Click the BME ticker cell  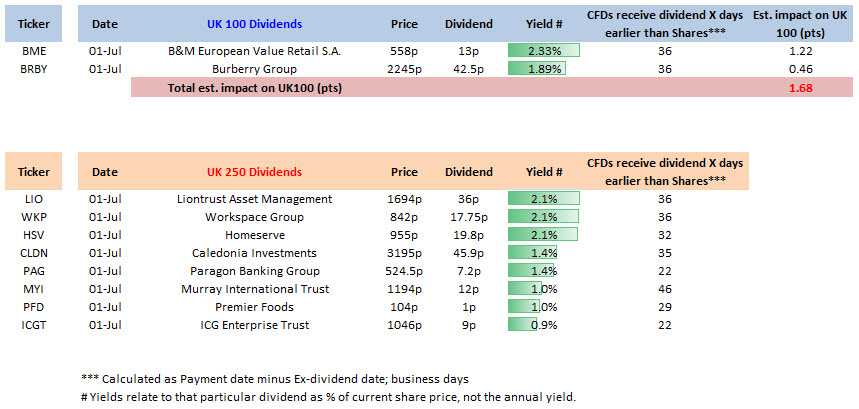click(33, 51)
